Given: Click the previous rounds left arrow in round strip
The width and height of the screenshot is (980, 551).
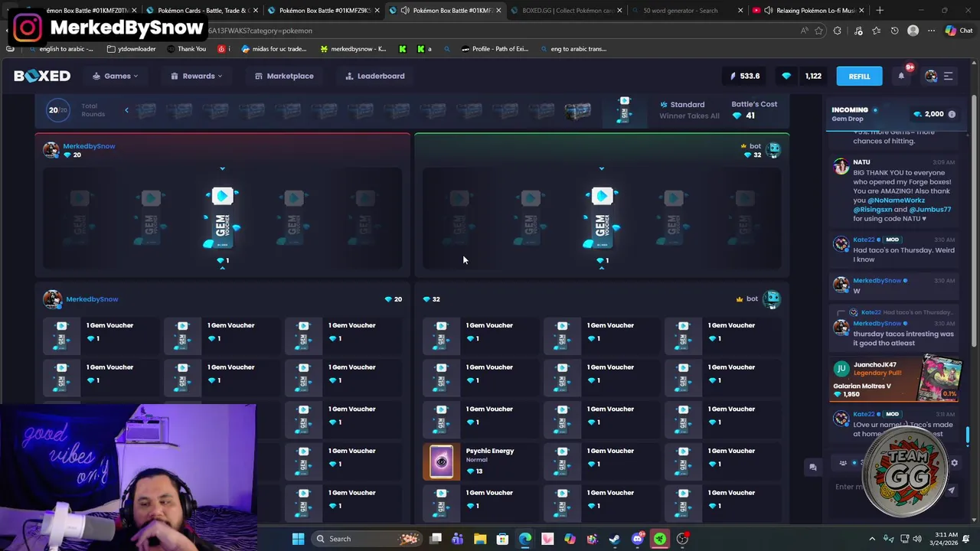Looking at the screenshot, I should 126,110.
